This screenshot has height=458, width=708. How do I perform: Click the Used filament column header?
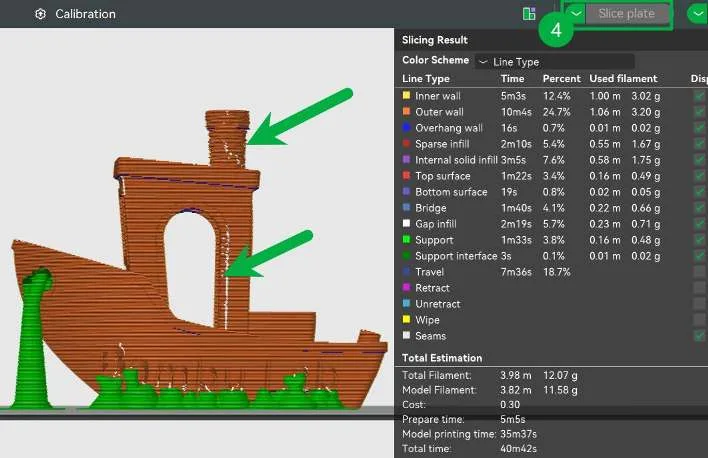click(x=623, y=79)
